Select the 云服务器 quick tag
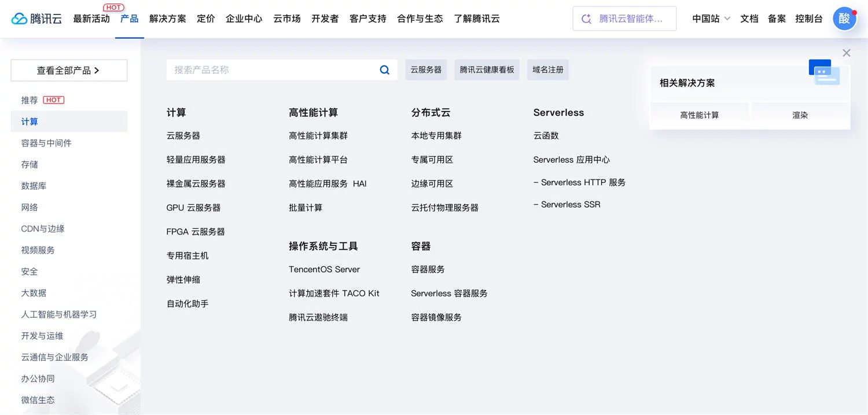This screenshot has height=415, width=868. pos(426,69)
